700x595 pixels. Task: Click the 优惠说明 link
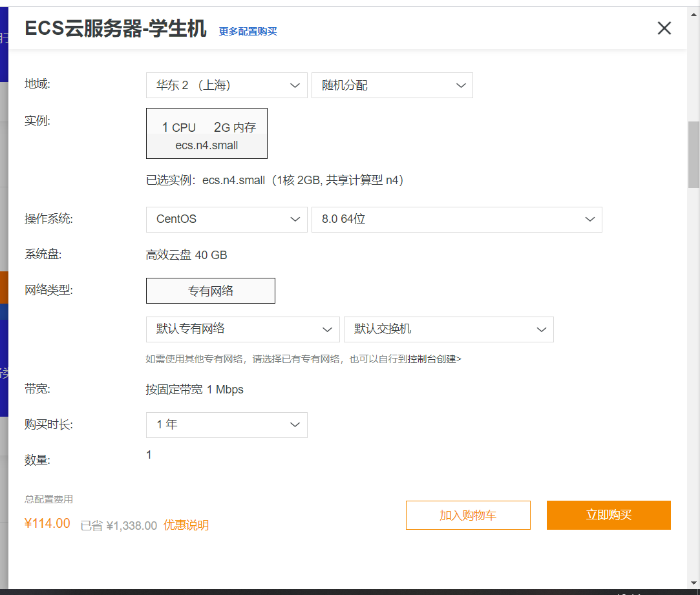pos(186,525)
